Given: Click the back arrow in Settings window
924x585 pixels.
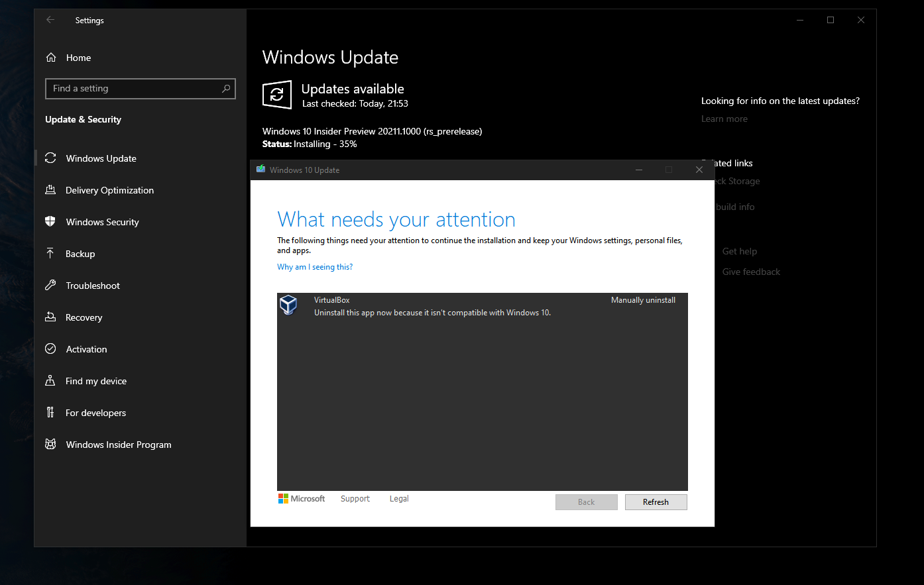Looking at the screenshot, I should coord(50,20).
